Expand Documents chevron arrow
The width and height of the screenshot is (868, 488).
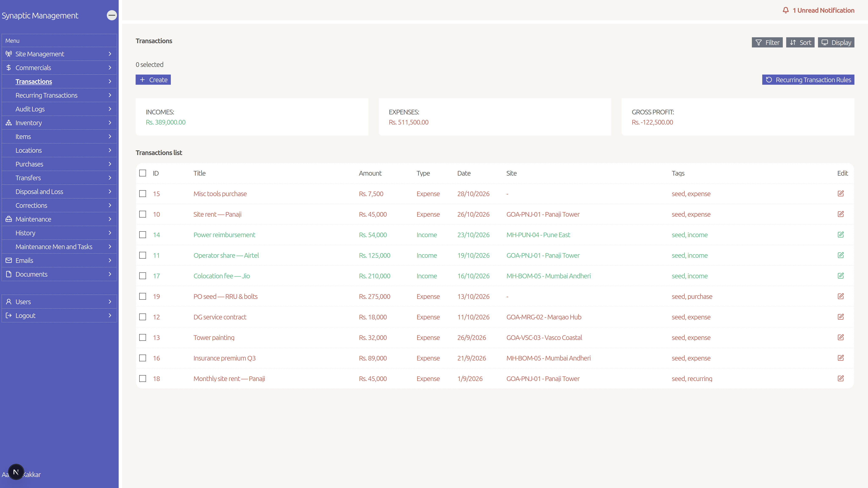click(110, 274)
